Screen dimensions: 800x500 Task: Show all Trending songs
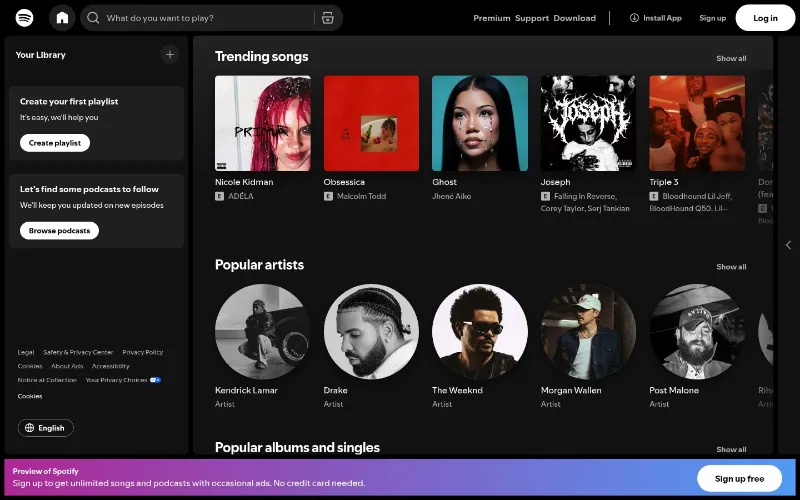coord(731,58)
